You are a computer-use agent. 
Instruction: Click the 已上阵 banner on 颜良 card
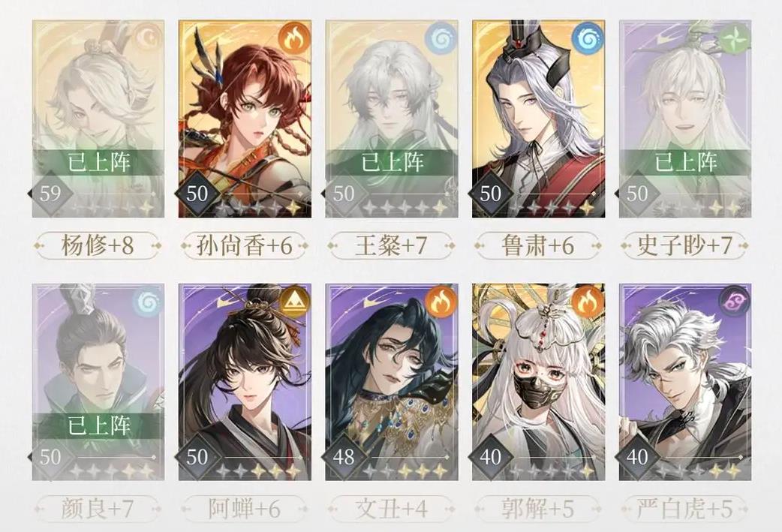(98, 426)
